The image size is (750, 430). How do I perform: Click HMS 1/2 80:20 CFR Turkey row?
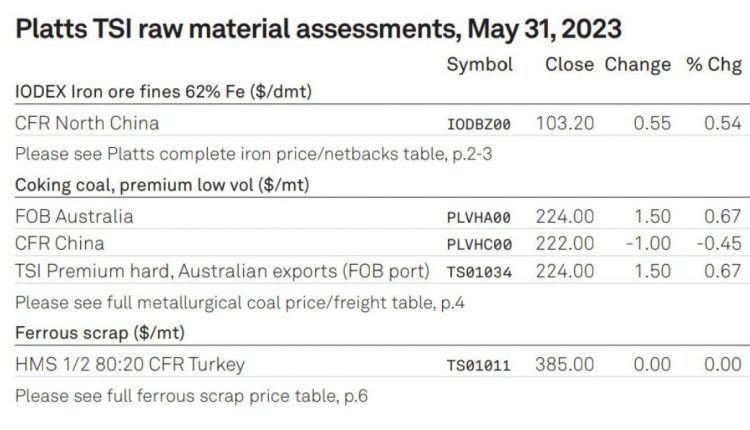(x=130, y=364)
